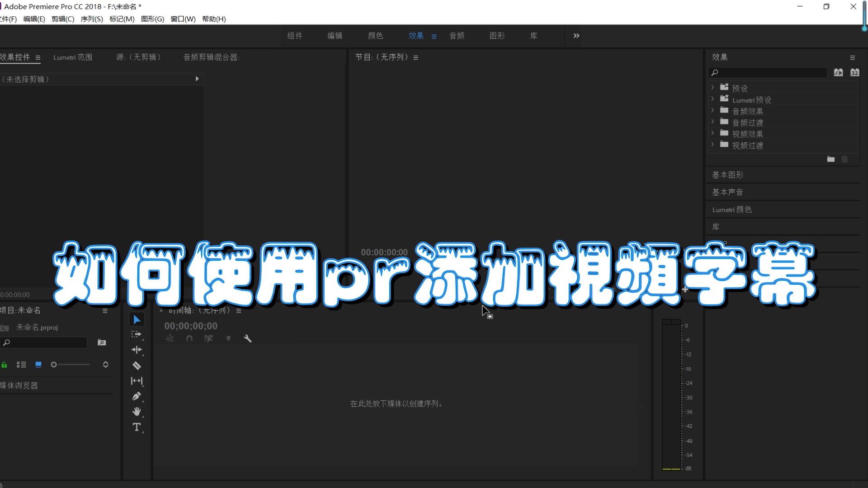
Task: Toggle the project panel write lock
Action: (x=5, y=364)
